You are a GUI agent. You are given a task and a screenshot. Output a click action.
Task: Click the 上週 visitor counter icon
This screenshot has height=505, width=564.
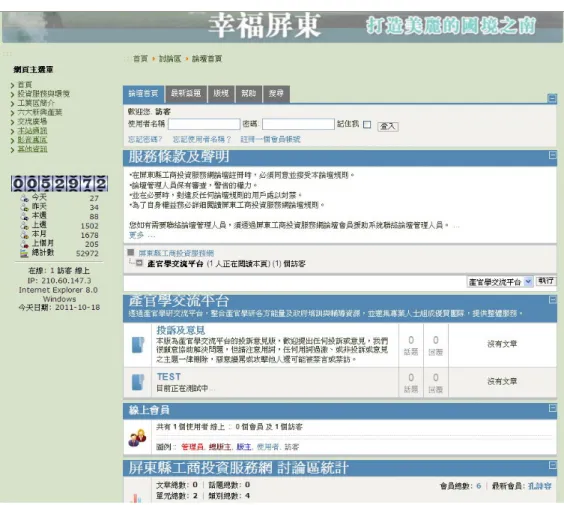tap(24, 226)
